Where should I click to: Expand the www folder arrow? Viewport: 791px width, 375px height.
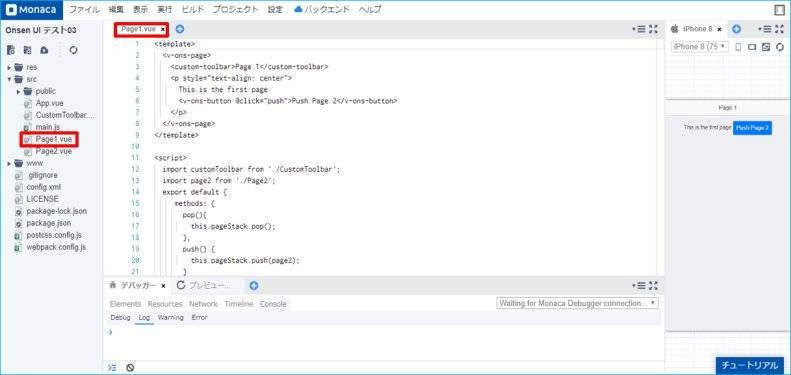[x=9, y=164]
